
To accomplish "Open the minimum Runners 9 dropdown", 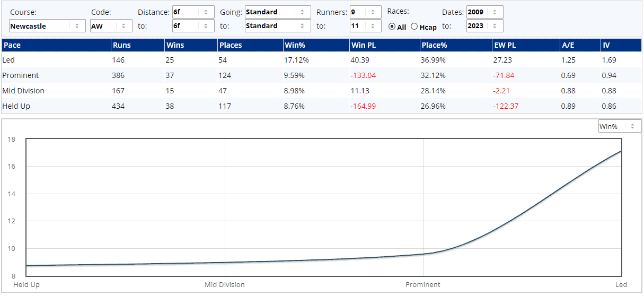I will [365, 12].
